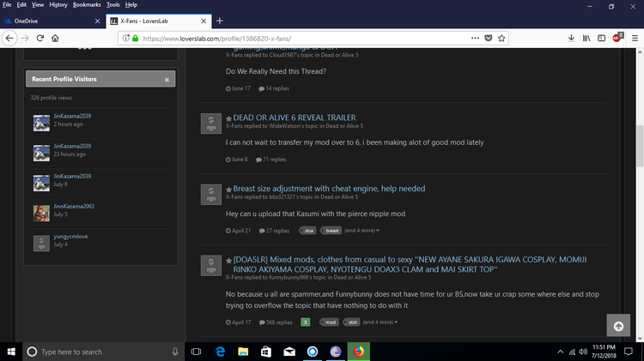Image resolution: width=644 pixels, height=361 pixels.
Task: Open volume control in system tray
Action: pos(583,352)
